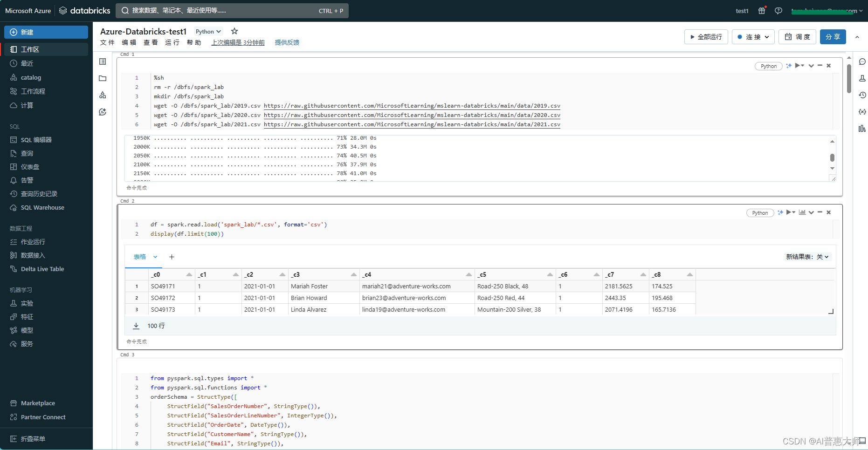Viewport: 868px width, 450px height.
Task: Click the databricks logo in the header
Action: (85, 11)
